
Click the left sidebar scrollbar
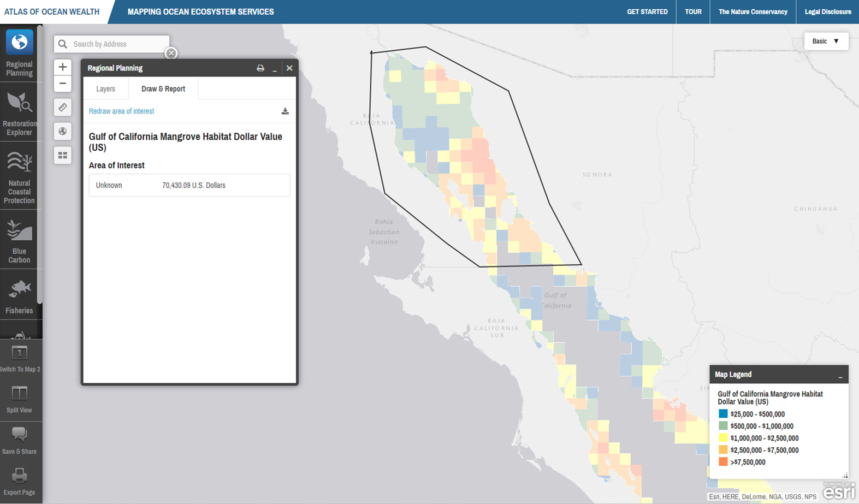[x=40, y=164]
